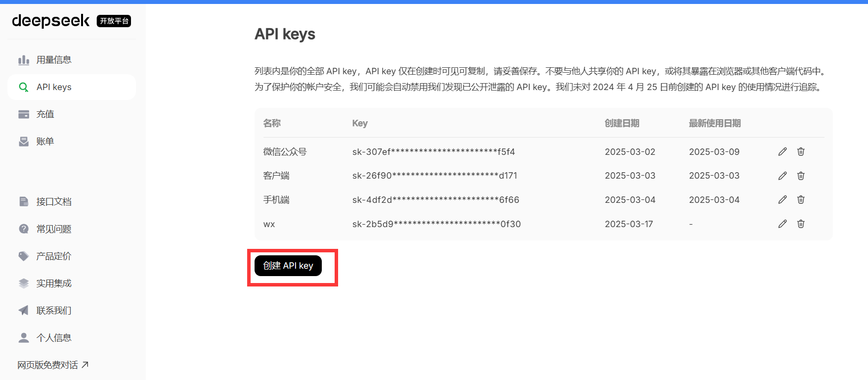Click the key ending in f5f4

[434, 152]
